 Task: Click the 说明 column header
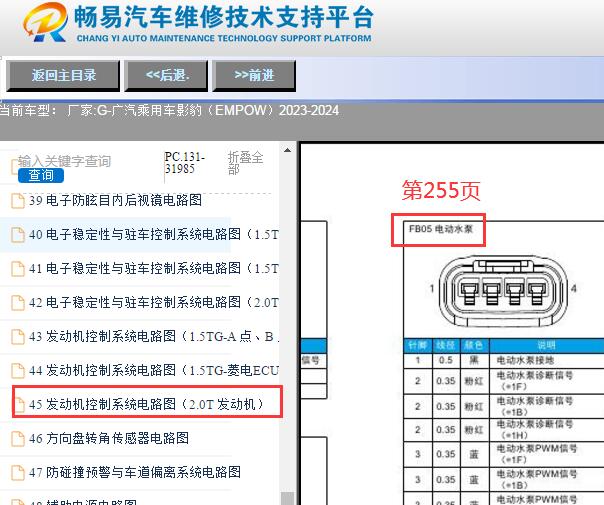point(546,345)
